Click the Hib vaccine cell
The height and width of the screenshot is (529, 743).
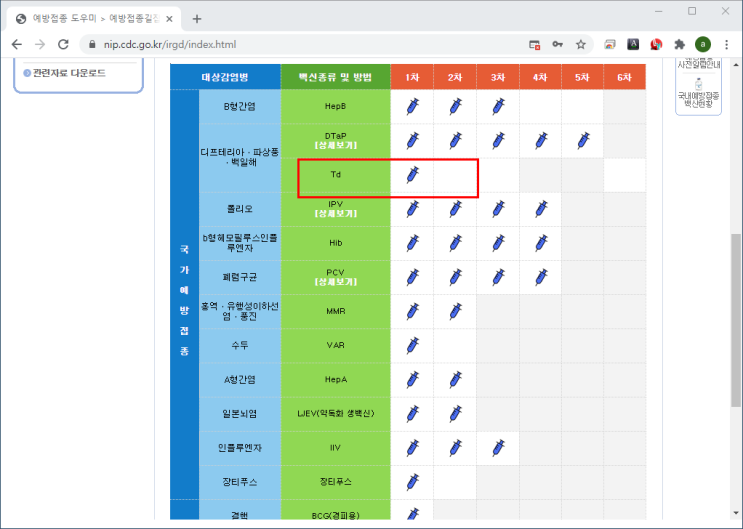(x=335, y=243)
